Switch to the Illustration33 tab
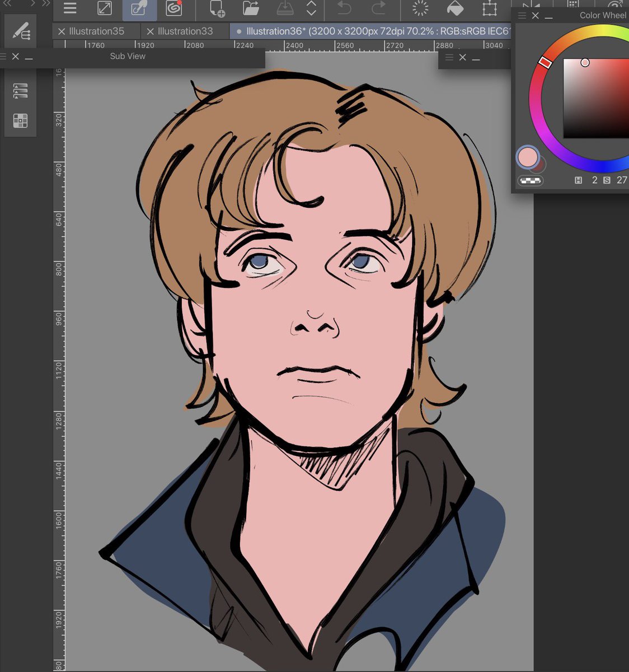Image resolution: width=629 pixels, height=672 pixels. pyautogui.click(x=185, y=31)
